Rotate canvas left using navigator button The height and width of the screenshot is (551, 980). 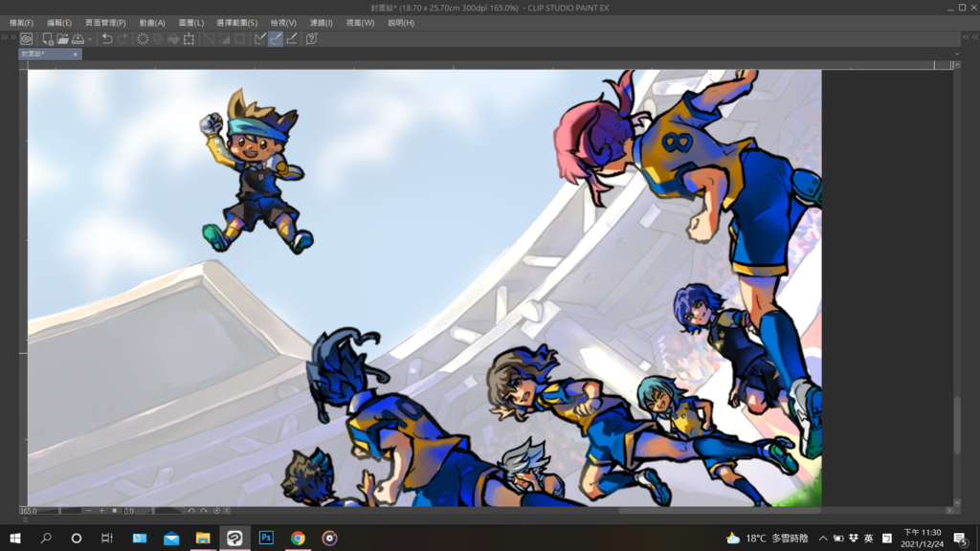(x=191, y=511)
